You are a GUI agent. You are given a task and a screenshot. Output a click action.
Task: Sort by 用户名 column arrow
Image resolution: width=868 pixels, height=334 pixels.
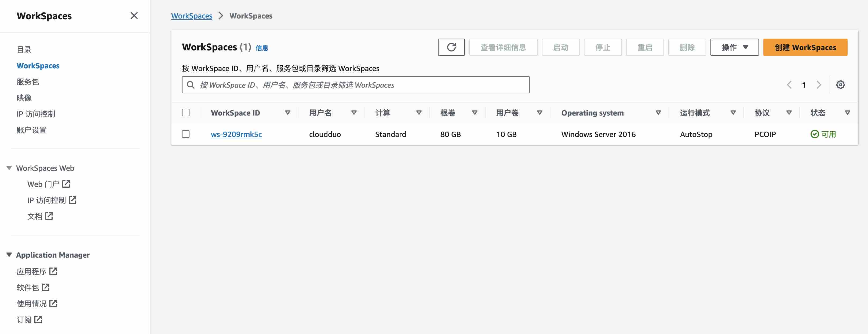pyautogui.click(x=354, y=113)
